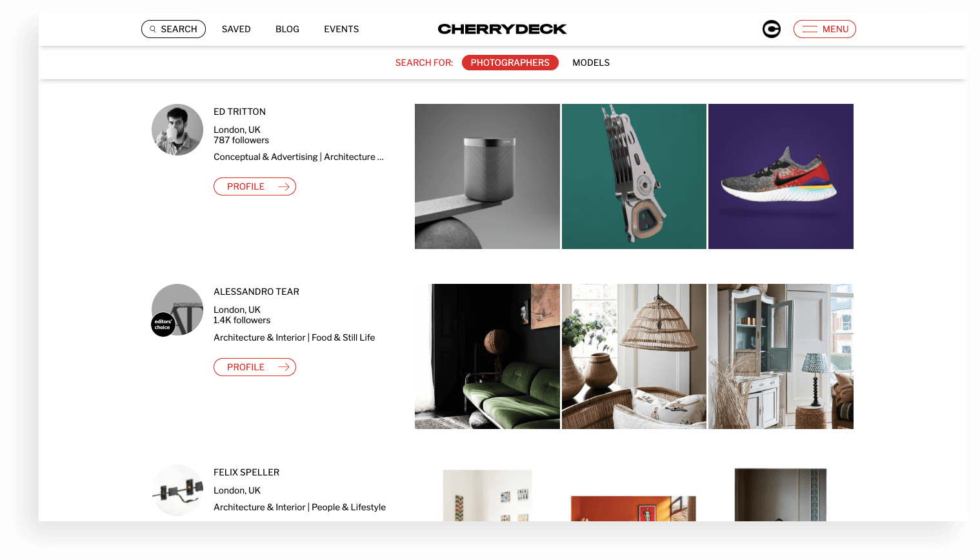Viewport: 980px width, 560px height.
Task: Open the green sofa interior photo
Action: [487, 356]
